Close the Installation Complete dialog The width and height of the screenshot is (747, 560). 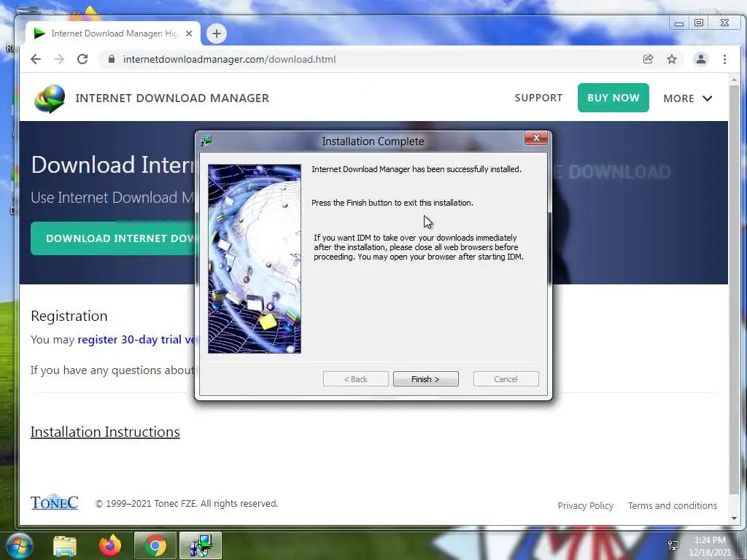pos(536,138)
